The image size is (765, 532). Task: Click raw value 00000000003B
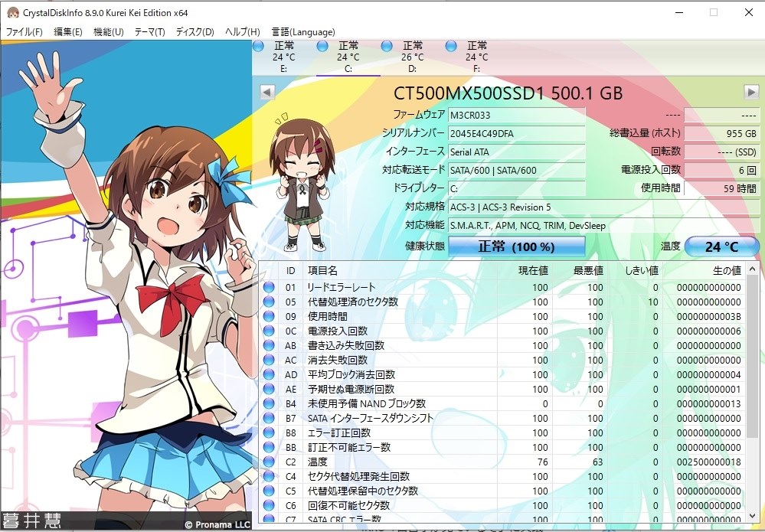[709, 316]
